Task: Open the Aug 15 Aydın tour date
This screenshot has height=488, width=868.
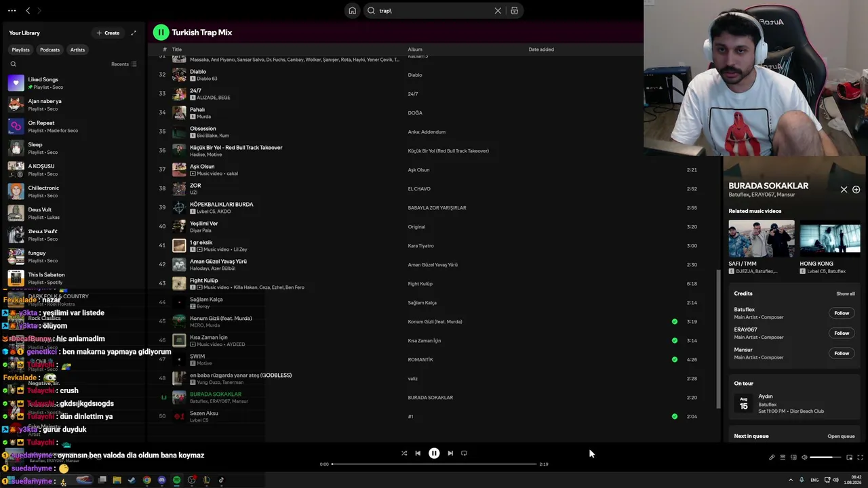Action: (794, 404)
